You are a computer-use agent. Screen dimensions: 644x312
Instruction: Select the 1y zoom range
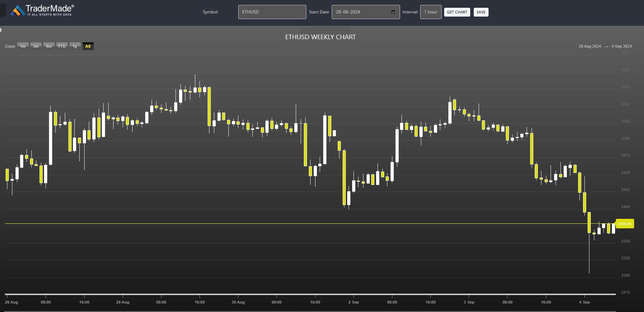click(75, 46)
